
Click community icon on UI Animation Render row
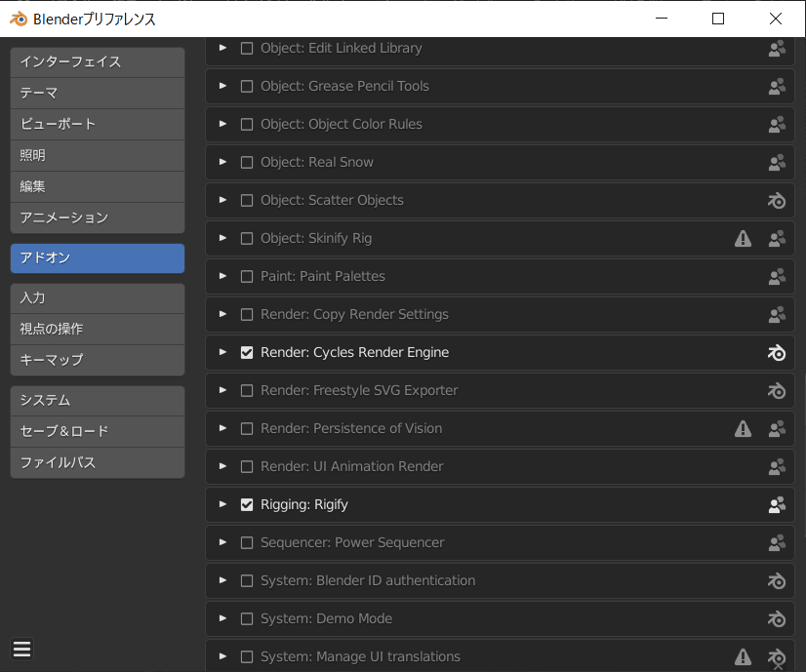(777, 466)
